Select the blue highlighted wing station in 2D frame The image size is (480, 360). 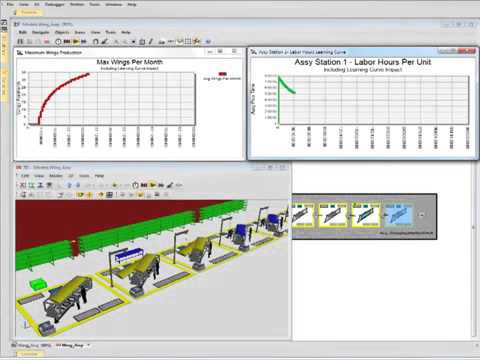coord(399,215)
